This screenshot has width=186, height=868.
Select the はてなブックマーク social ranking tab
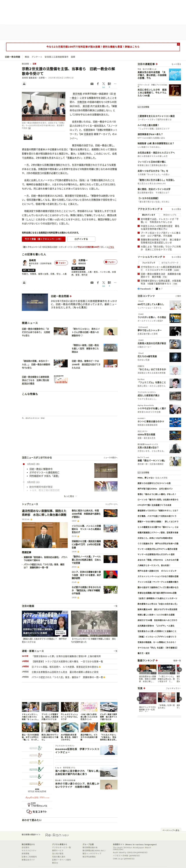[170, 262]
